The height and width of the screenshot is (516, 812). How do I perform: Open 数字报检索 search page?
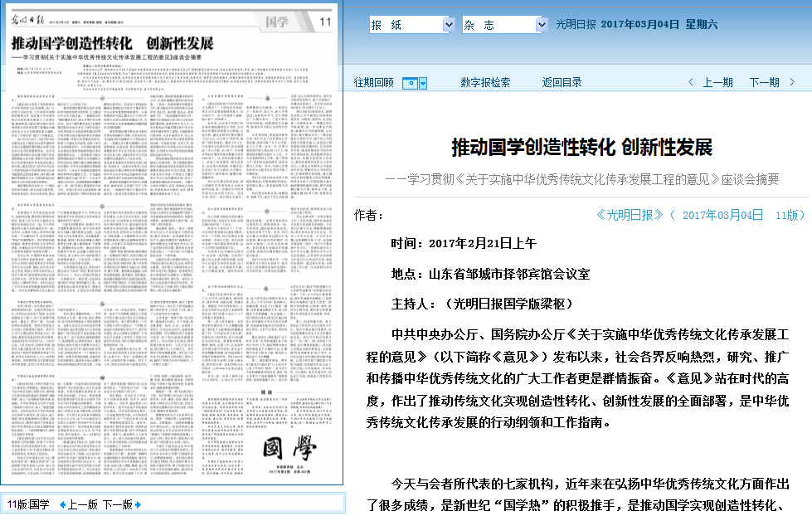(x=485, y=82)
